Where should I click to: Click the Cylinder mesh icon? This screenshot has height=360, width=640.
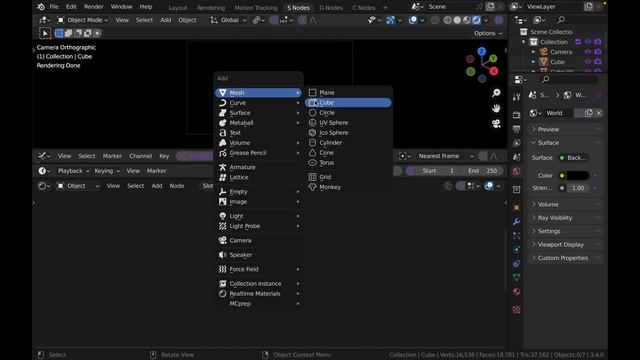(313, 142)
